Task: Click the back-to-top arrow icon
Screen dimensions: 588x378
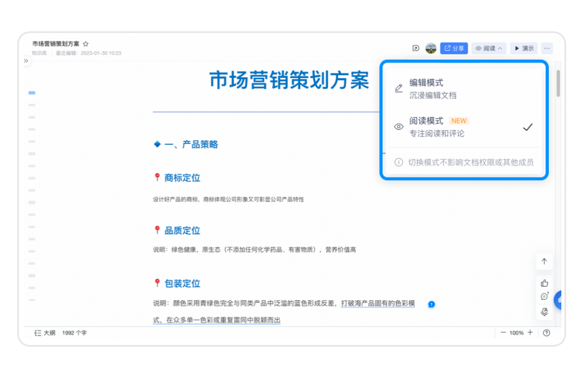Action: [x=544, y=261]
